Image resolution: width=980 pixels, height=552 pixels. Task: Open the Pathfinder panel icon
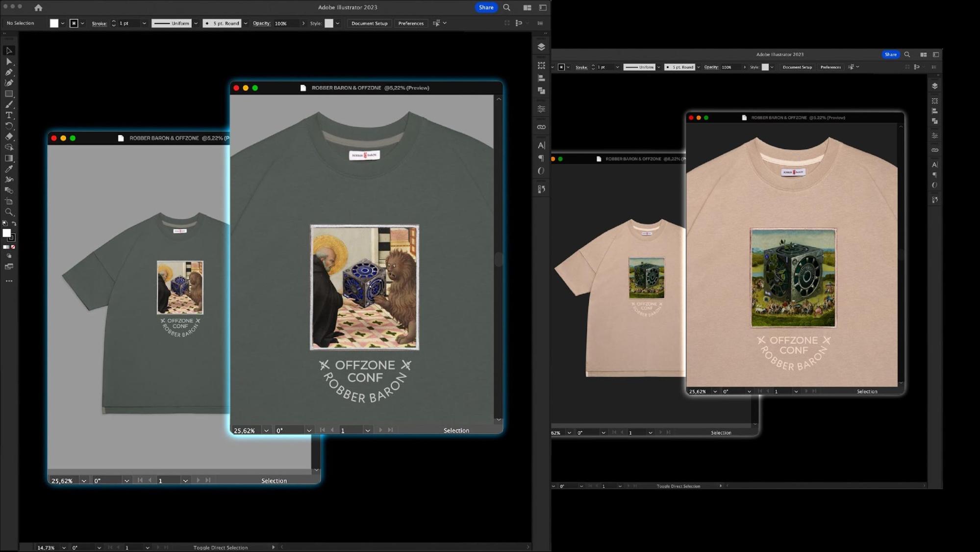pos(541,91)
